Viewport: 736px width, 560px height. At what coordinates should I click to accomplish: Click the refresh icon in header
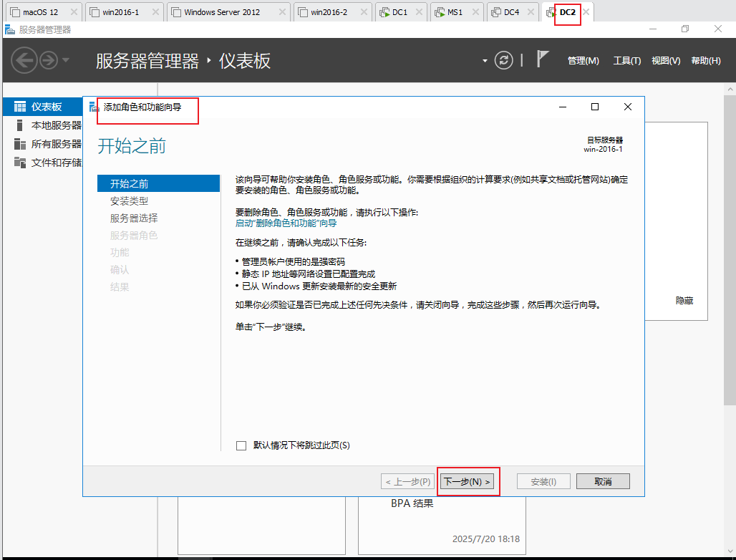pyautogui.click(x=503, y=60)
